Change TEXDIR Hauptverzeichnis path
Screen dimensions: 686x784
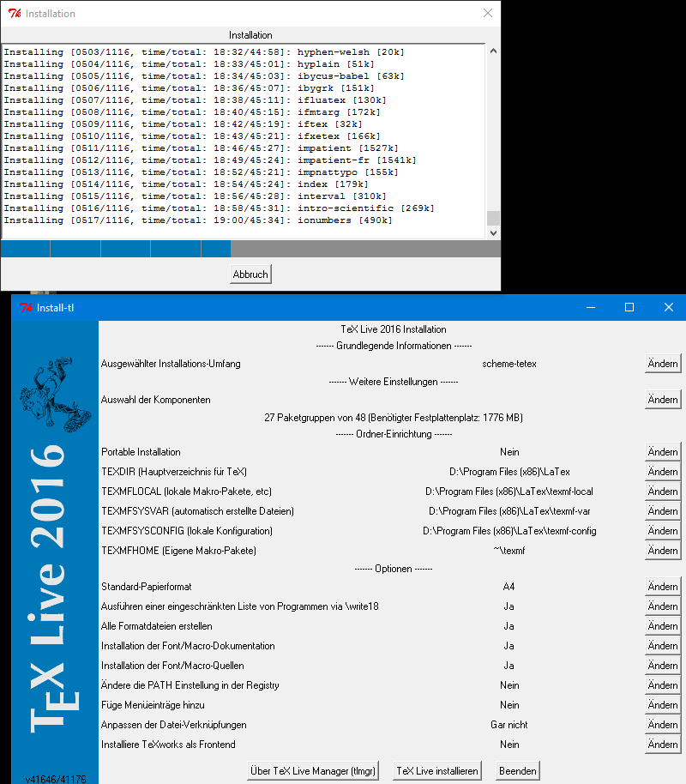(x=663, y=472)
